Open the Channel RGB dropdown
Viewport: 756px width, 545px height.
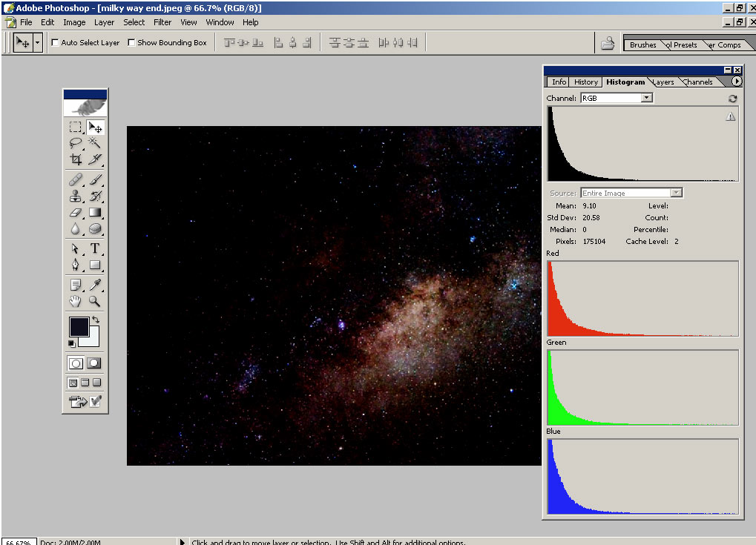646,98
